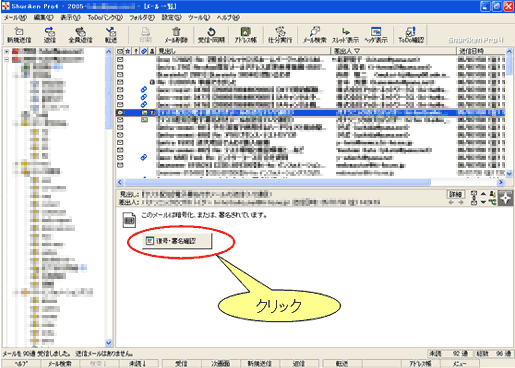Click the 詳細 button in preview header
Screen dimensions: 515x368
coord(455,194)
